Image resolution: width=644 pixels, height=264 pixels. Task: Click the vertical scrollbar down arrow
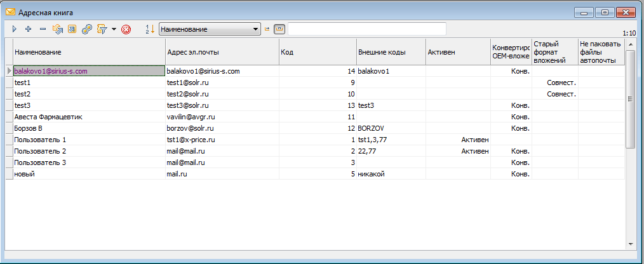pyautogui.click(x=631, y=245)
